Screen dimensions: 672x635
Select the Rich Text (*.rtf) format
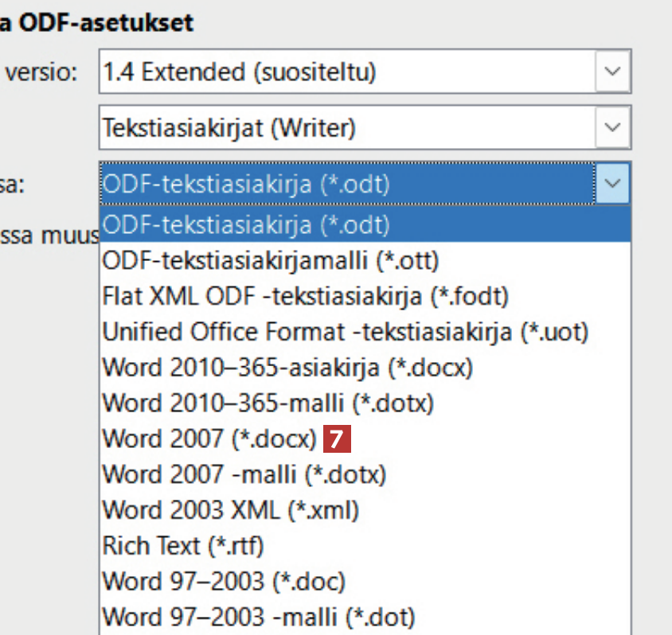pos(183,546)
